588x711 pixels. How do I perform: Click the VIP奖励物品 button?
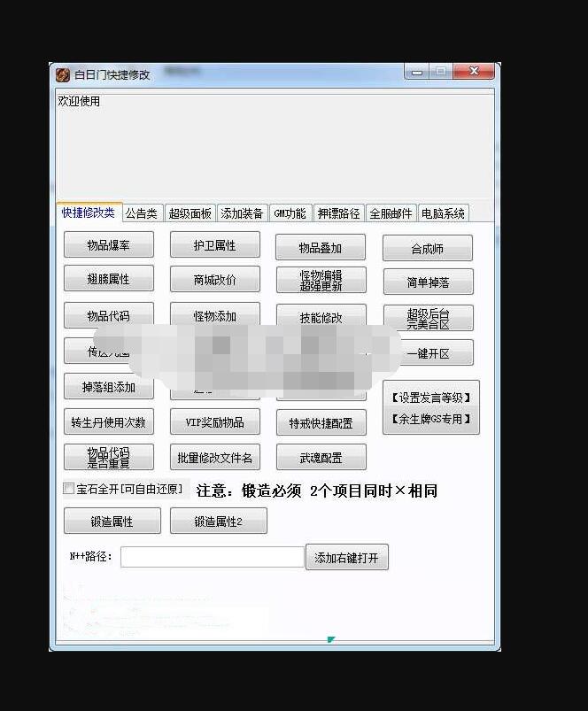point(215,422)
